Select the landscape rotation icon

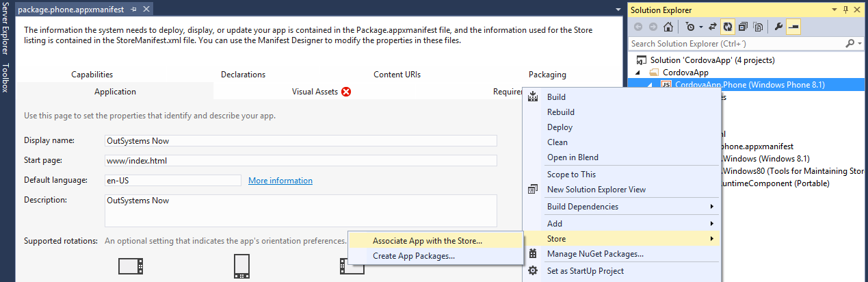(130, 266)
